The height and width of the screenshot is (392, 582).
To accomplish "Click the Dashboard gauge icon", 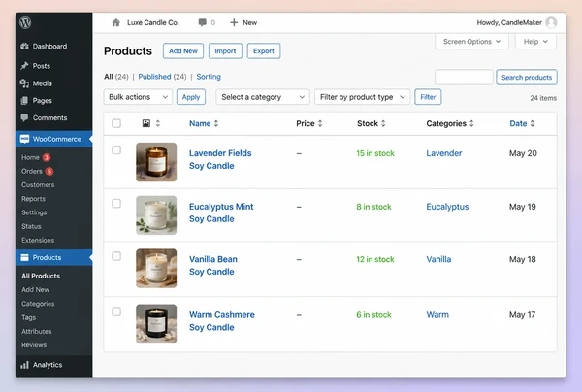I will coord(25,46).
